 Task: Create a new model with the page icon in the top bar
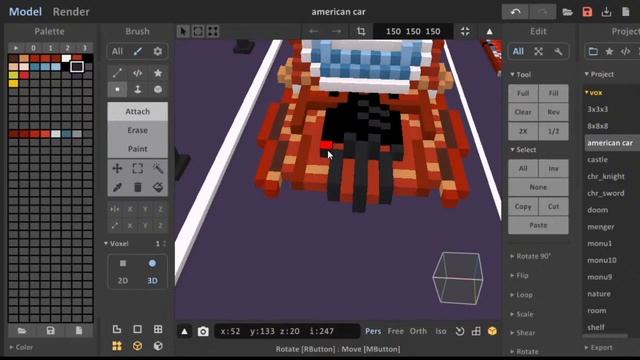point(626,12)
